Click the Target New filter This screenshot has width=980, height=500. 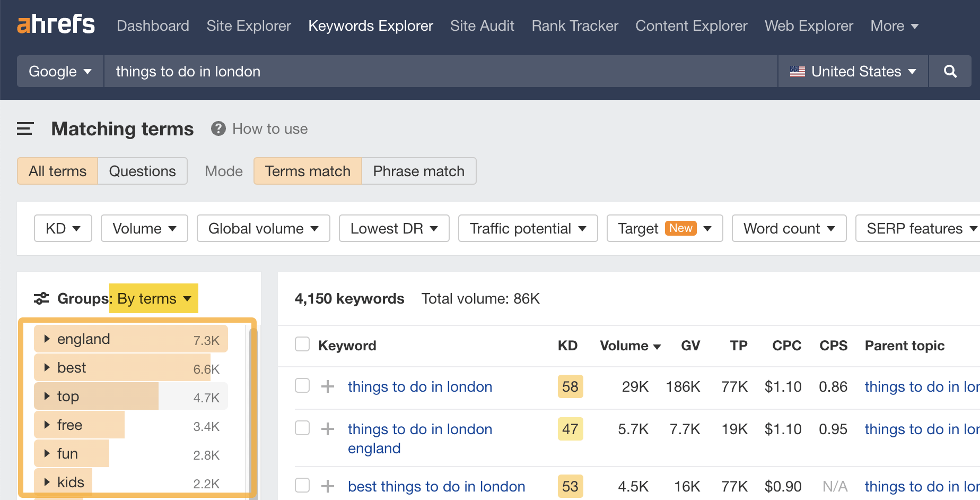664,228
